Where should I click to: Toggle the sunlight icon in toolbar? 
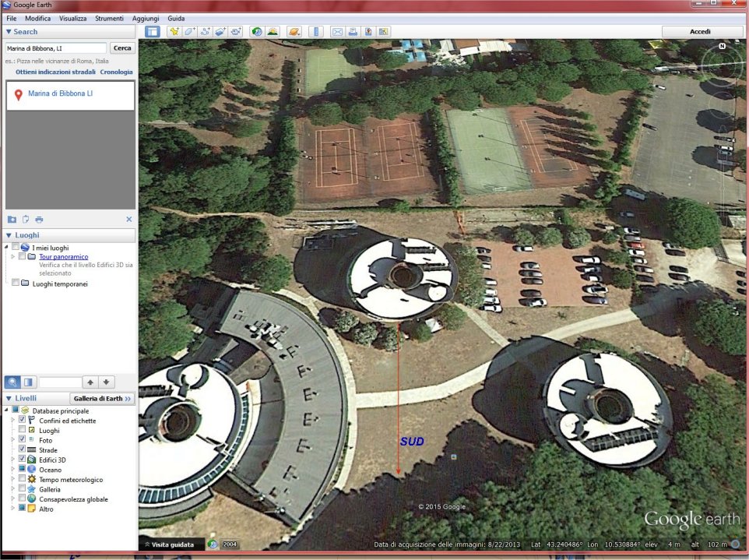point(273,32)
